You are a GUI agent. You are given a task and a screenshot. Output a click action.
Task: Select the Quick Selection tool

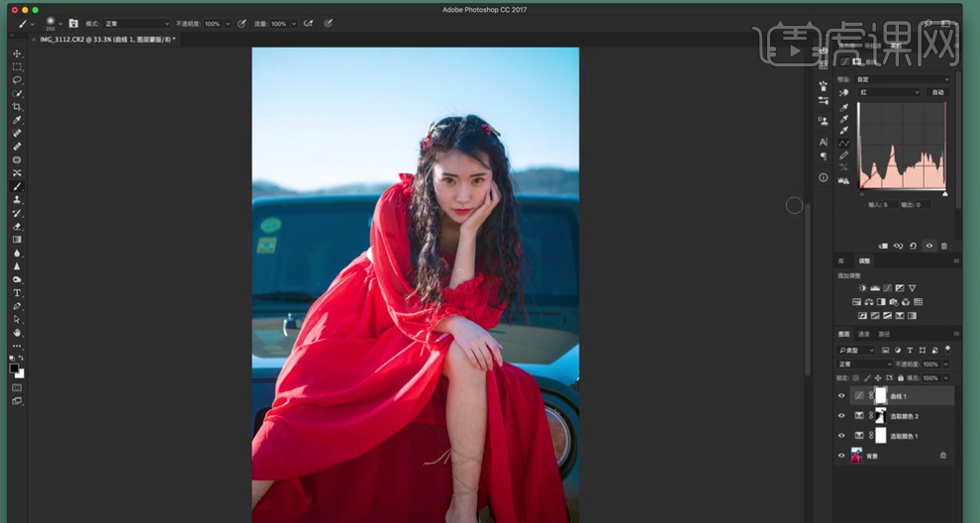click(x=17, y=94)
